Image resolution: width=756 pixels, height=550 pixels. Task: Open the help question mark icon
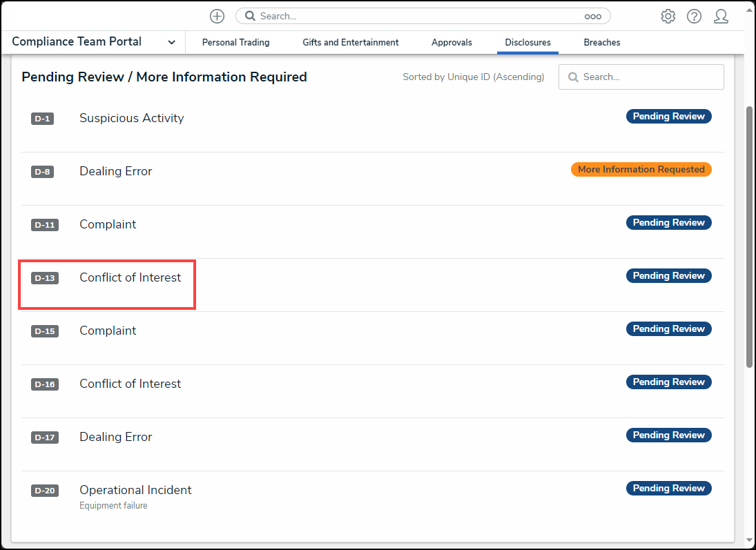click(x=694, y=17)
